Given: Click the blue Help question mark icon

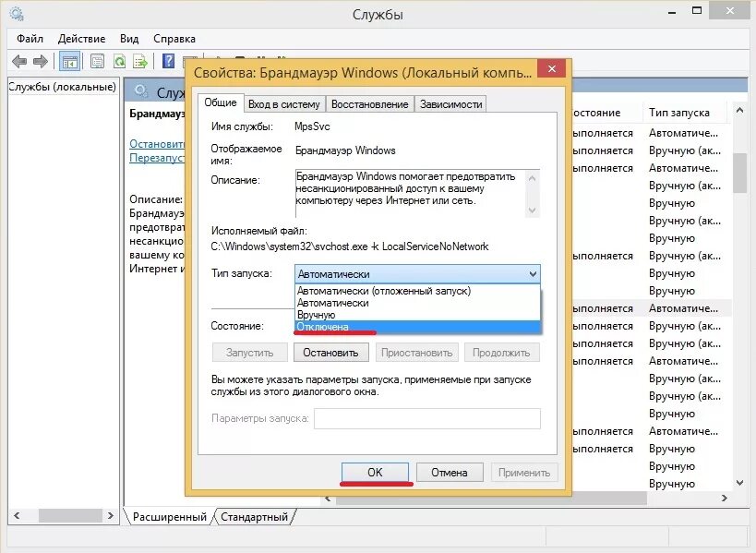Looking at the screenshot, I should coord(168,61).
